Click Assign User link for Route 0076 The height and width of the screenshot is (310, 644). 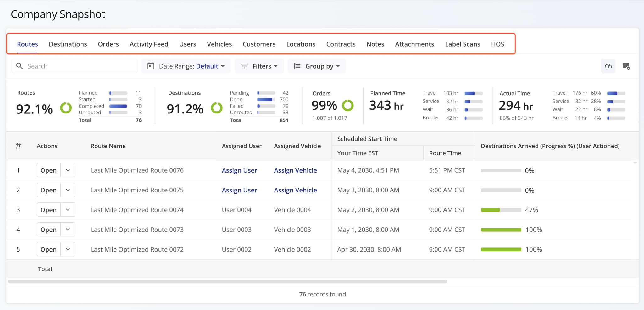pos(239,170)
